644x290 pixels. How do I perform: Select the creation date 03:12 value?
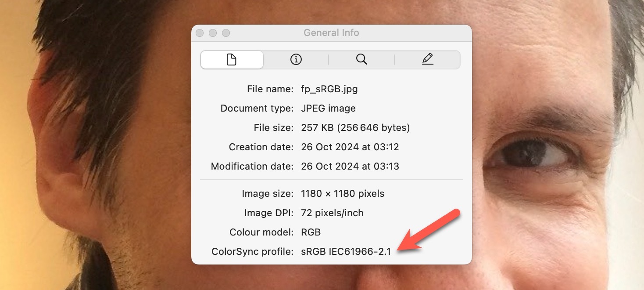[350, 147]
